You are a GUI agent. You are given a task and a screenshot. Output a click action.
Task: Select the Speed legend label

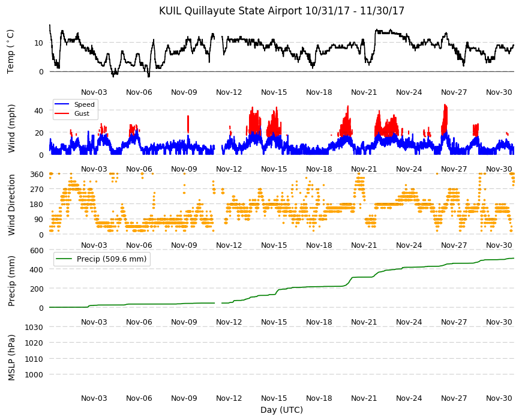pyautogui.click(x=84, y=104)
